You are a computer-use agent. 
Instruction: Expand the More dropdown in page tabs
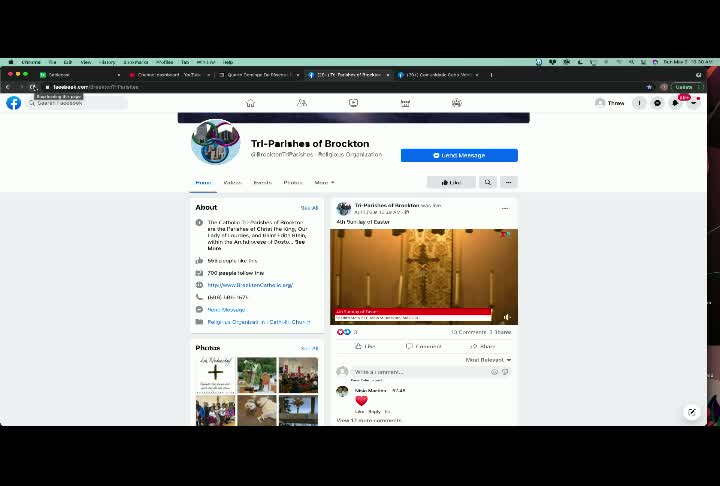point(324,182)
